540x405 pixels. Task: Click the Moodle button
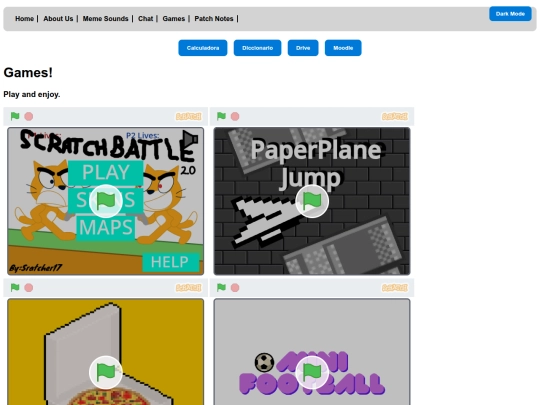(x=343, y=48)
